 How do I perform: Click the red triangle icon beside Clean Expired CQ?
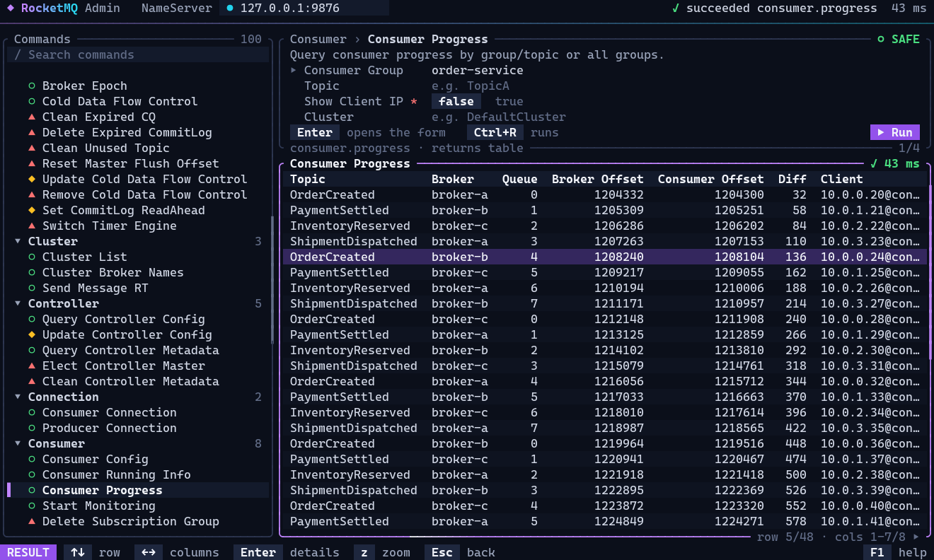(x=32, y=117)
